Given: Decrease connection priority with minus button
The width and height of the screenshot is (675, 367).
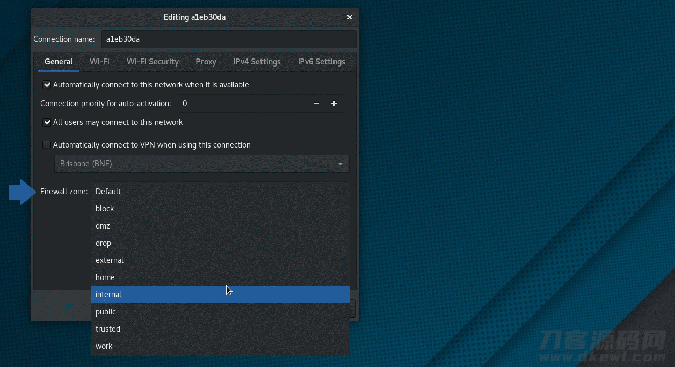Looking at the screenshot, I should coord(316,104).
